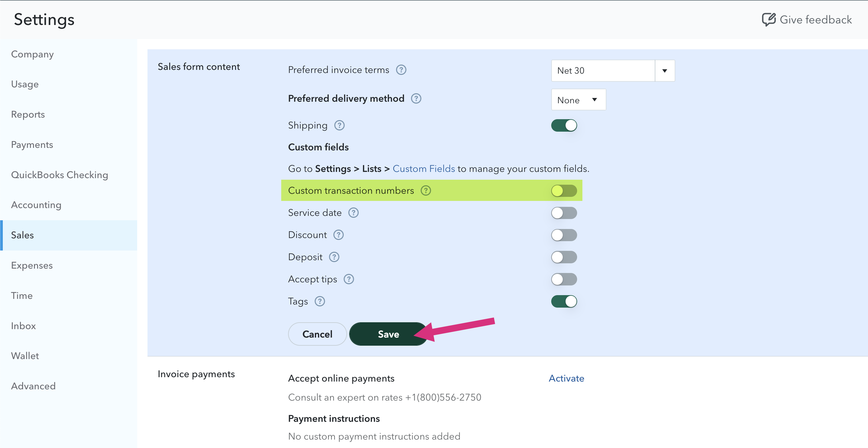Image resolution: width=868 pixels, height=448 pixels.
Task: Disable the Tags toggle
Action: pyautogui.click(x=564, y=301)
